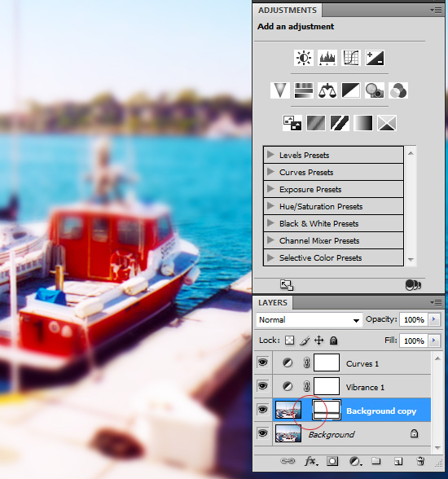This screenshot has width=448, height=479.
Task: Select the Layers tab
Action: tap(273, 303)
